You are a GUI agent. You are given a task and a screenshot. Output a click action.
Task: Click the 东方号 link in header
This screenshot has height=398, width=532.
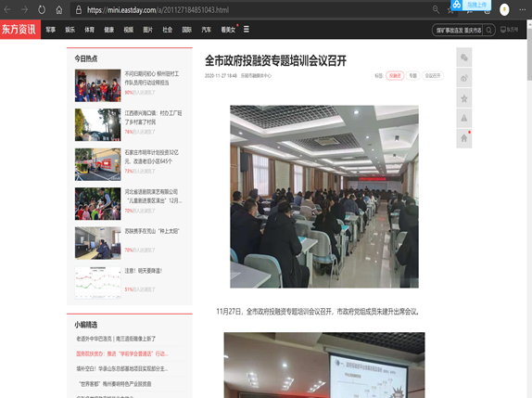[x=510, y=30]
